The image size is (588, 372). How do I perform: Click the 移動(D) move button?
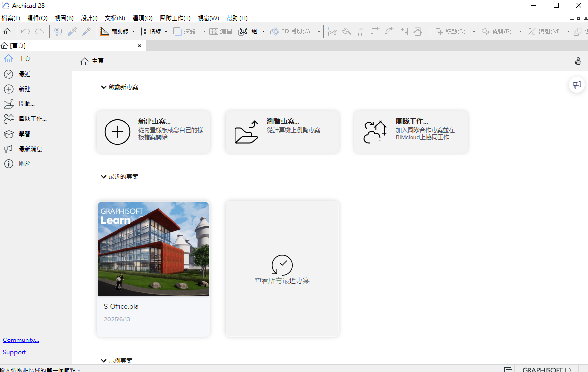(450, 31)
